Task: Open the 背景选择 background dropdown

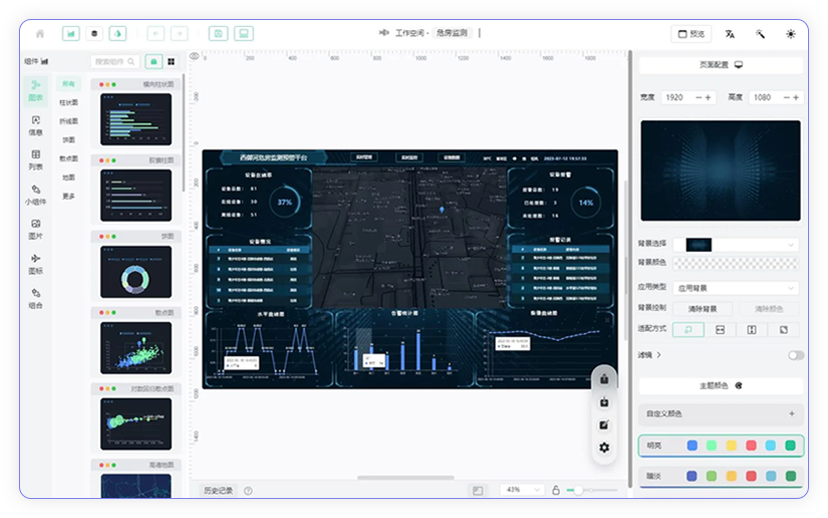Action: coord(738,245)
